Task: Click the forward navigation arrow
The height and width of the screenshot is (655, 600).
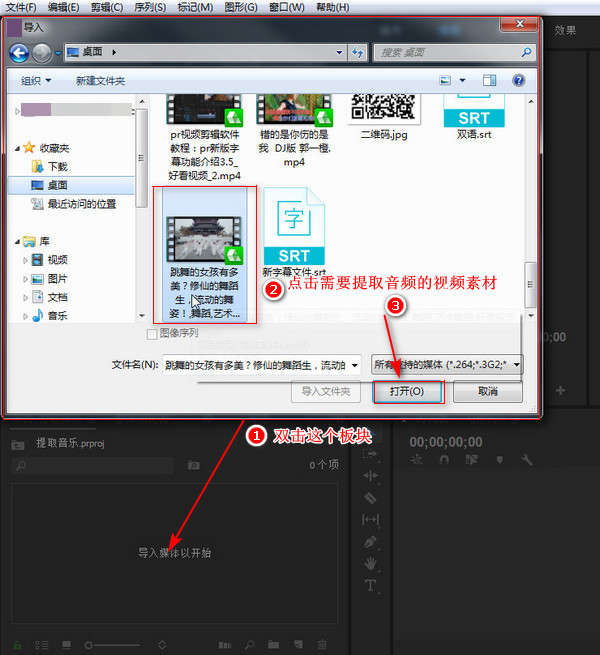Action: (x=42, y=53)
